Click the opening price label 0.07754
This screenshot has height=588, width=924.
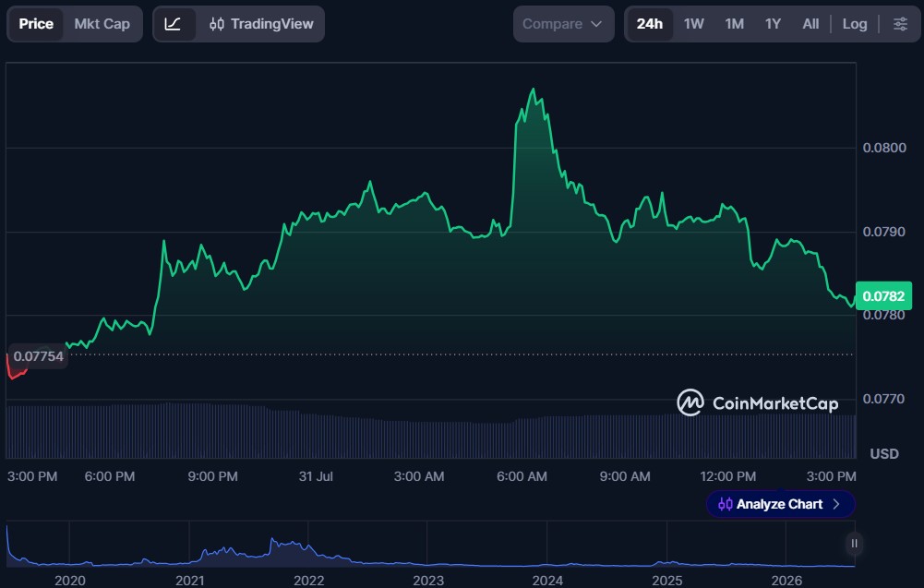38,356
